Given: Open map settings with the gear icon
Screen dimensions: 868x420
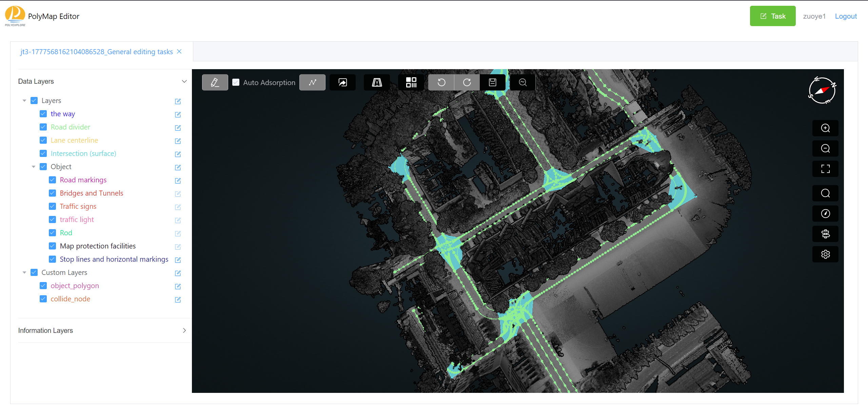Looking at the screenshot, I should (x=825, y=254).
